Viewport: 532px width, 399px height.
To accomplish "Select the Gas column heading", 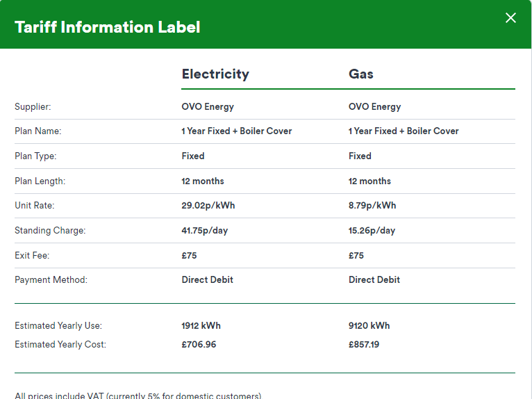I will click(x=361, y=74).
